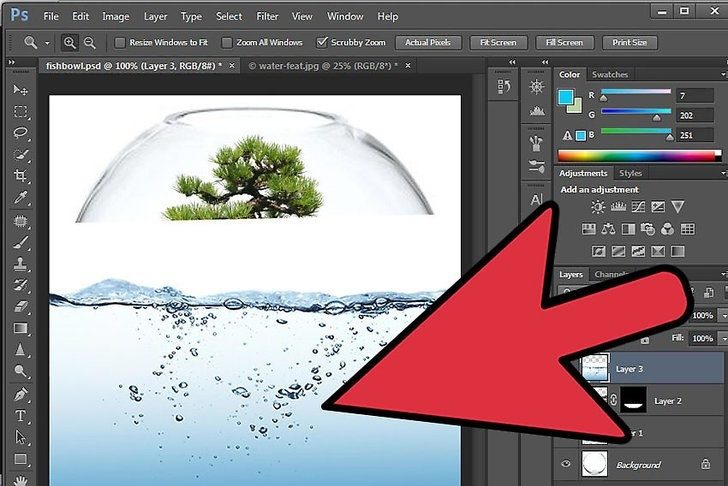Enable Resize Windows to Fit checkbox
The height and width of the screenshot is (486, 728).
(x=121, y=43)
